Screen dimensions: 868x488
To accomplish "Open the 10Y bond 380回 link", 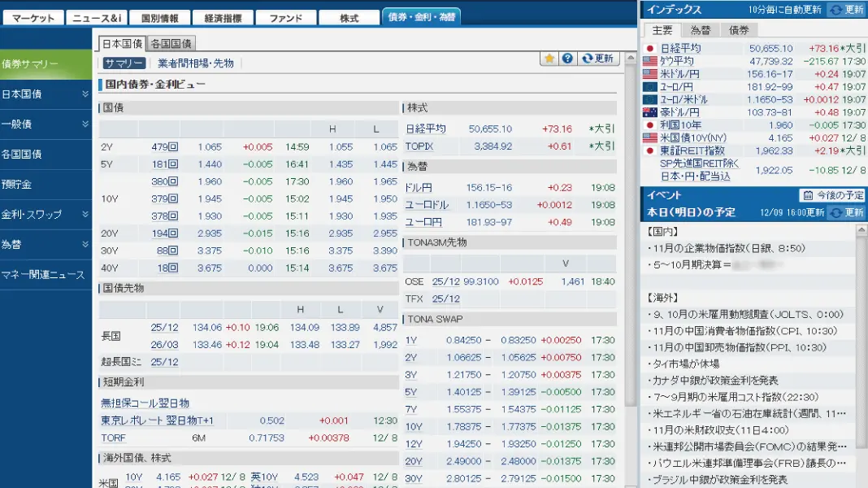I will point(164,181).
